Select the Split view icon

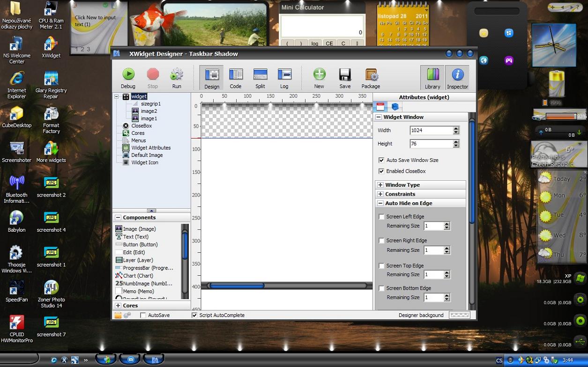click(x=260, y=74)
